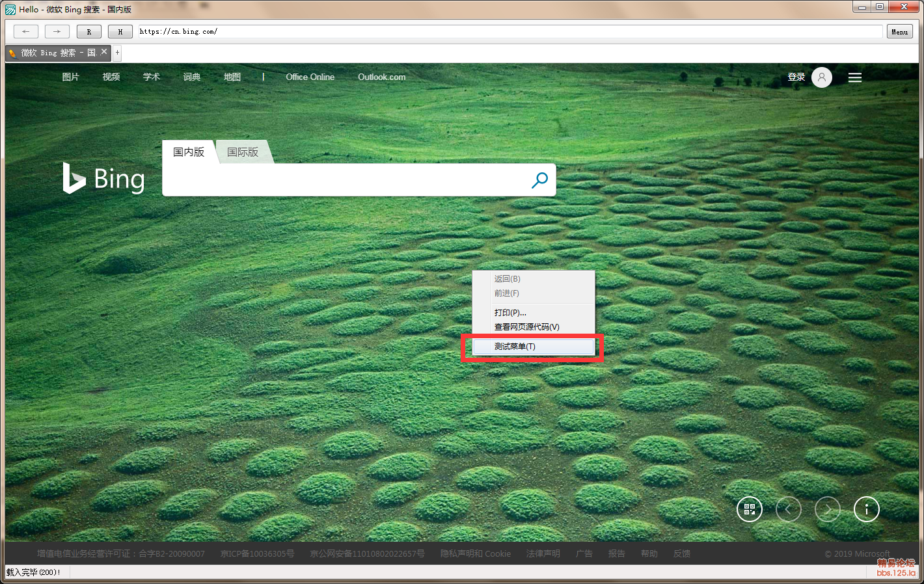924x584 pixels.
Task: Open a new tab with plus button
Action: [x=117, y=52]
